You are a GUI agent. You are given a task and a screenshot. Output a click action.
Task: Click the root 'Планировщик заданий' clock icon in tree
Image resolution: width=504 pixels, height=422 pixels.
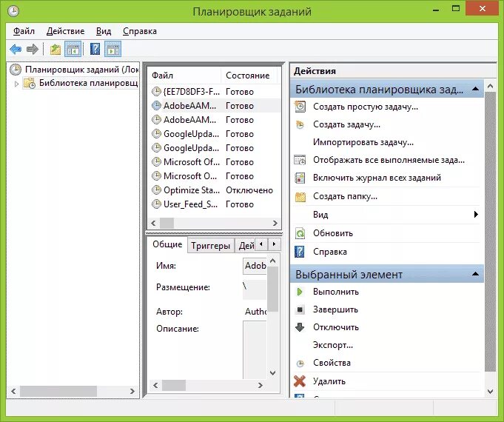point(16,70)
